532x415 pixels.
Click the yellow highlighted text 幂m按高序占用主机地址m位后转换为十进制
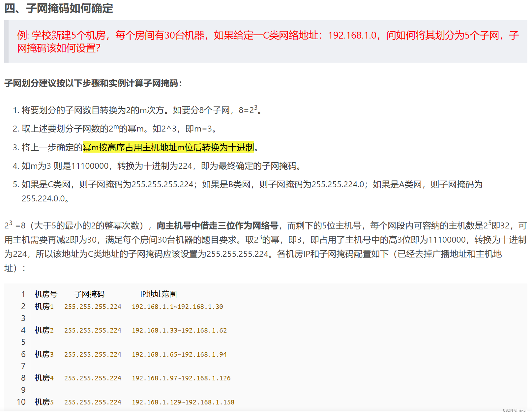pos(168,147)
